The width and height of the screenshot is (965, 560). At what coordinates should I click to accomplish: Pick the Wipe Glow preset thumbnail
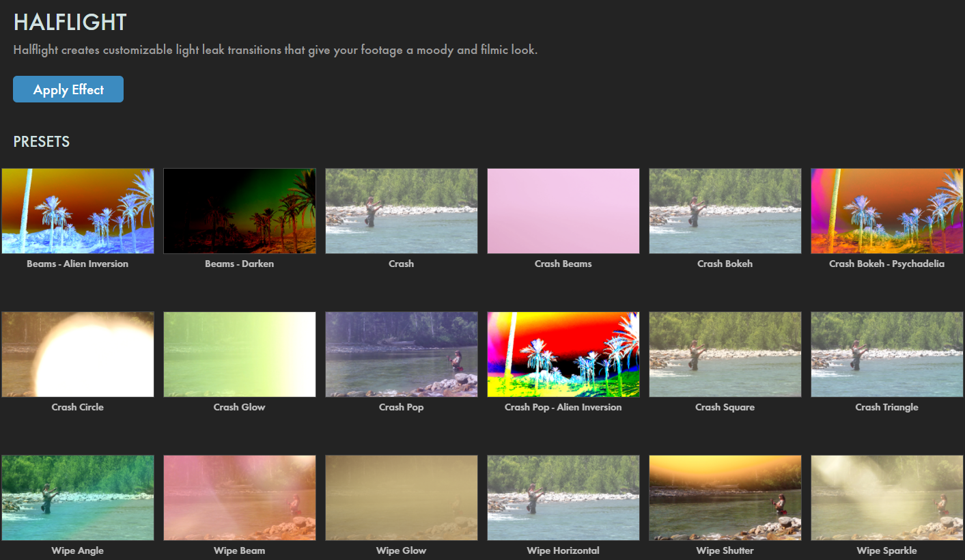tap(402, 498)
